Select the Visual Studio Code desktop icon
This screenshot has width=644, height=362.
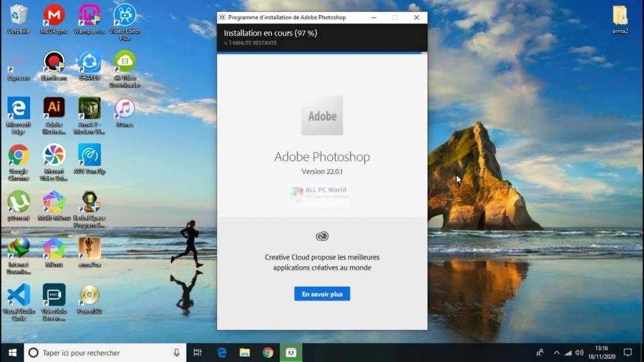click(x=18, y=295)
